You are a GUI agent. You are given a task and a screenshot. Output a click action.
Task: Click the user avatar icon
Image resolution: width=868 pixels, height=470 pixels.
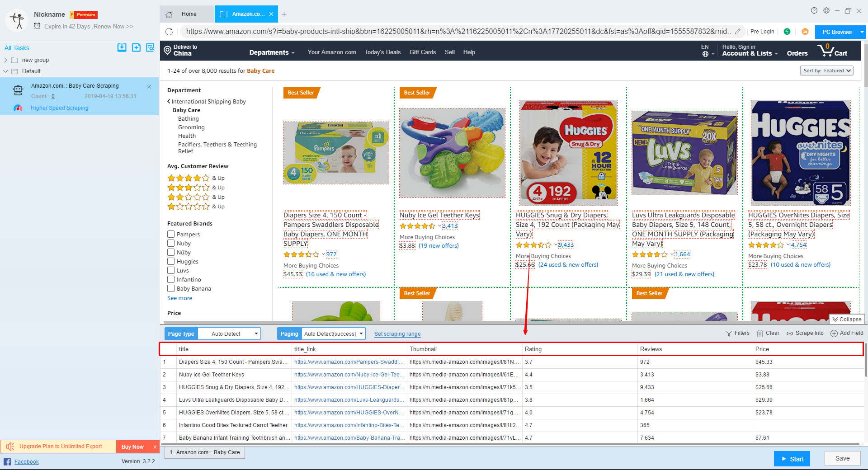pyautogui.click(x=17, y=20)
